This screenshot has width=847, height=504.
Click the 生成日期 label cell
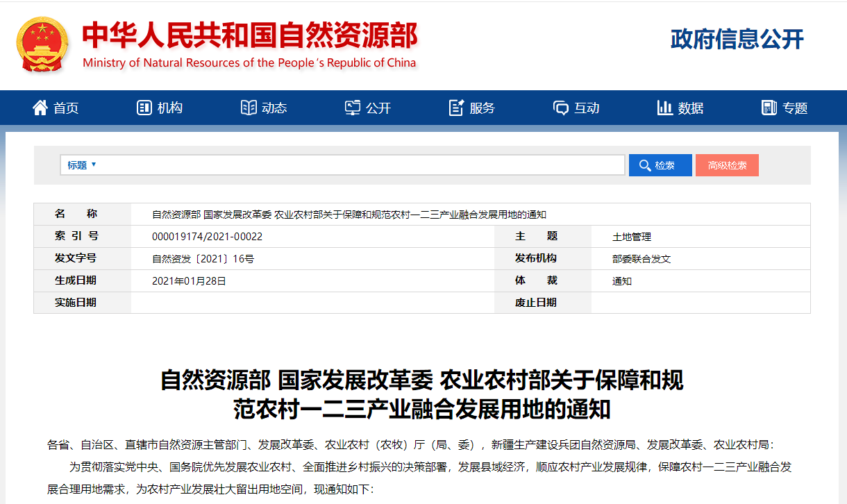[83, 280]
